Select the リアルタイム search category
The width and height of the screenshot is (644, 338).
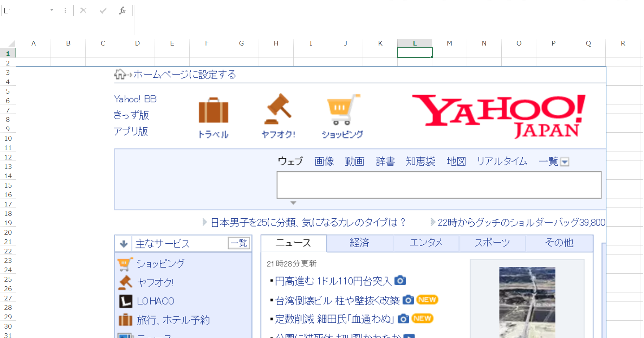(502, 161)
